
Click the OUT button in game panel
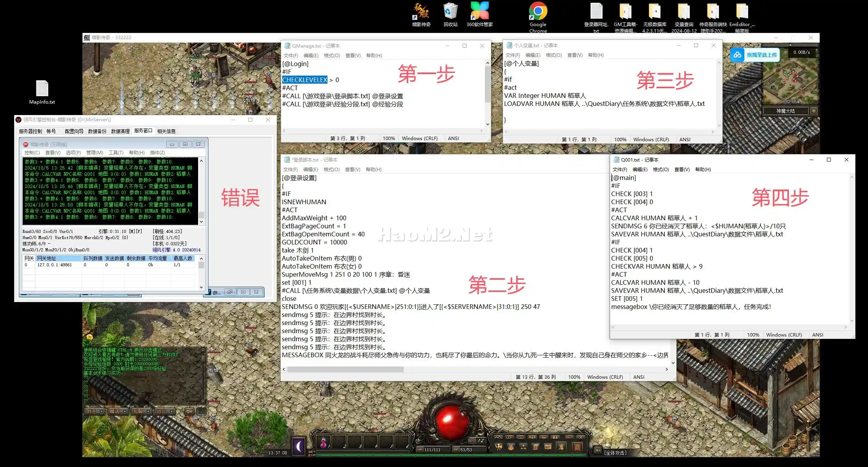coord(569,437)
